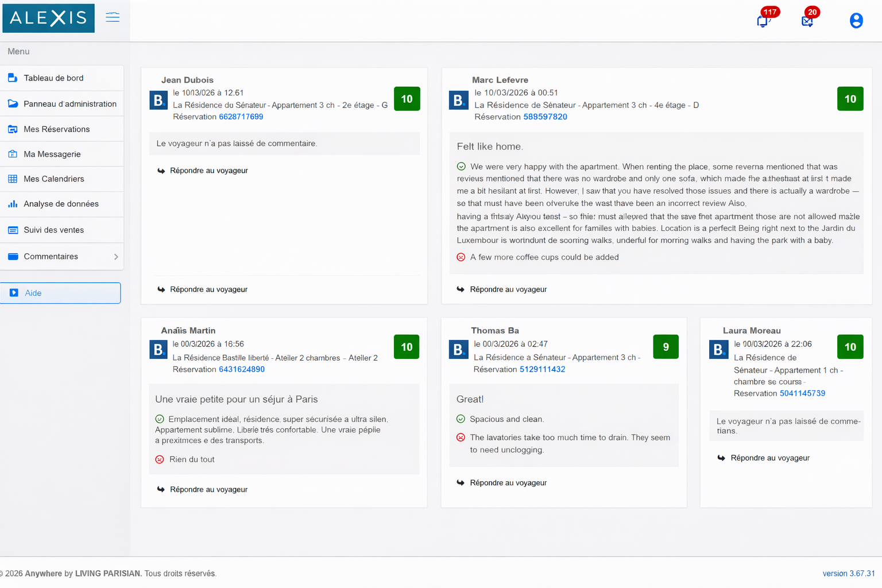Reply to Marc Lefevre's review
Image resolution: width=882 pixels, height=588 pixels.
tap(508, 289)
